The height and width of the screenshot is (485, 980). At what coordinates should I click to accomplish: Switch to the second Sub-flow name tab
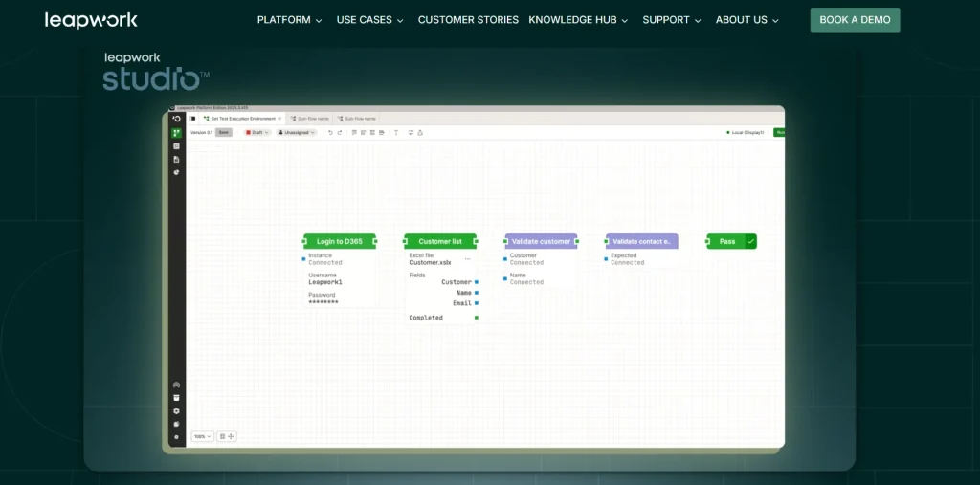click(x=357, y=118)
